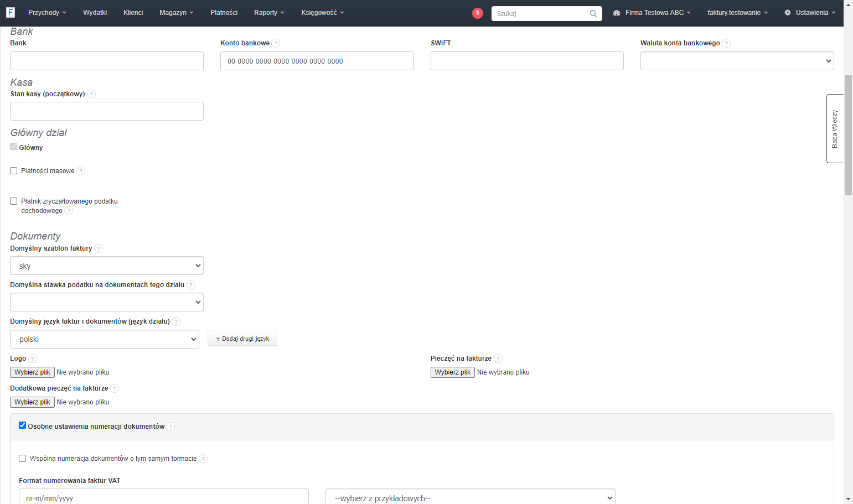Click Wybierz plik button for Logo
This screenshot has width=853, height=504.
click(x=32, y=372)
